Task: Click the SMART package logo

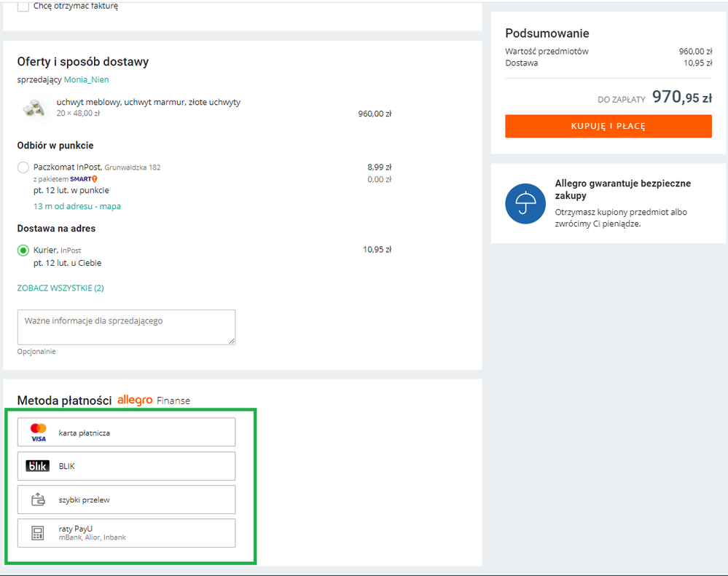Action: (x=83, y=179)
